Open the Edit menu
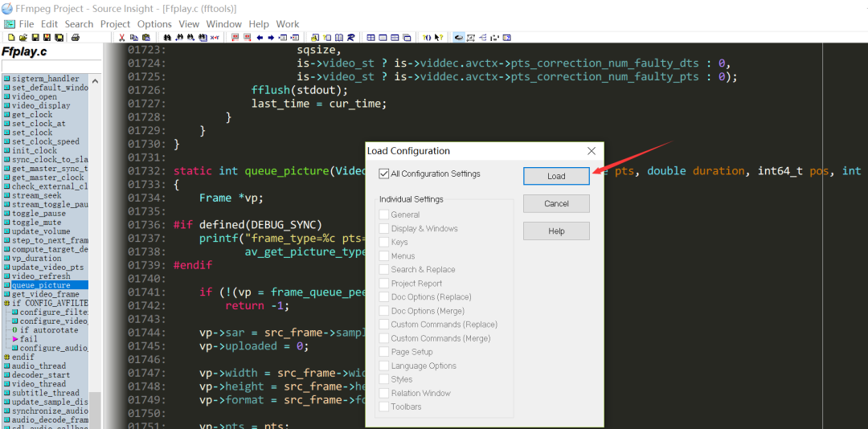868x429 pixels. [49, 24]
